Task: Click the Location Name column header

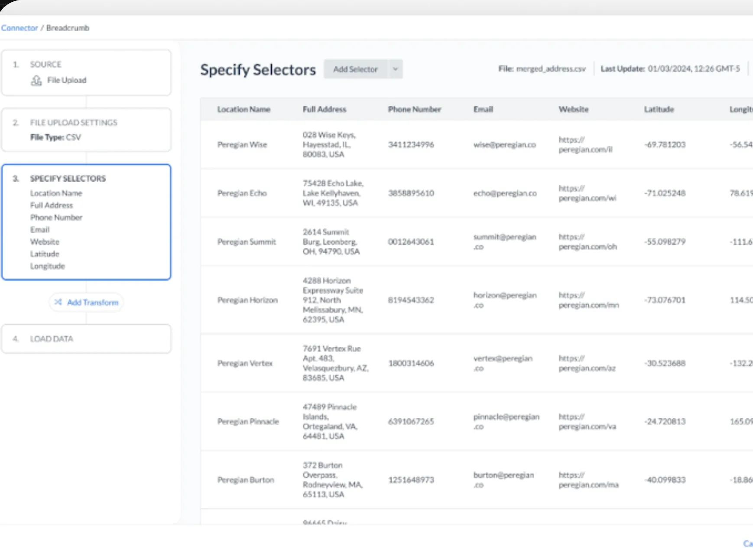Action: click(243, 109)
